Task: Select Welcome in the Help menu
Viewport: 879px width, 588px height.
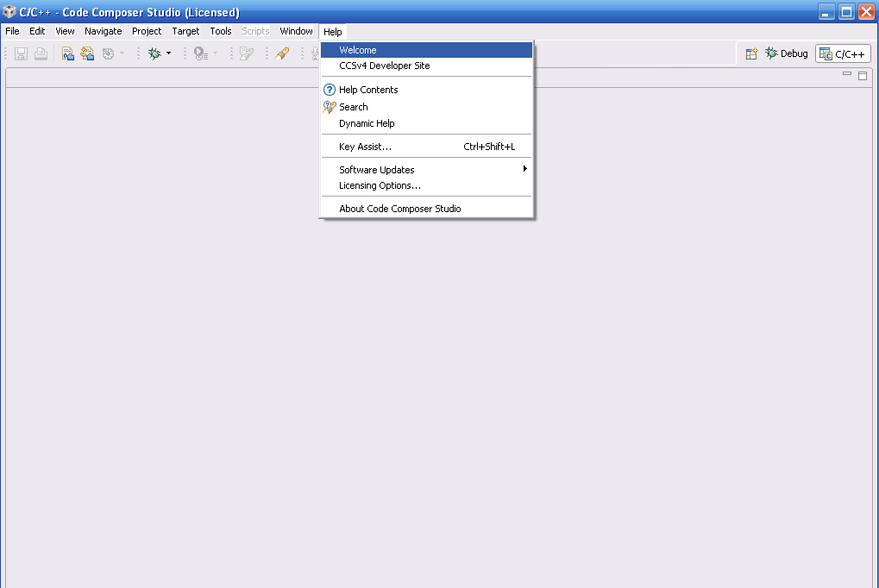Action: tap(427, 50)
